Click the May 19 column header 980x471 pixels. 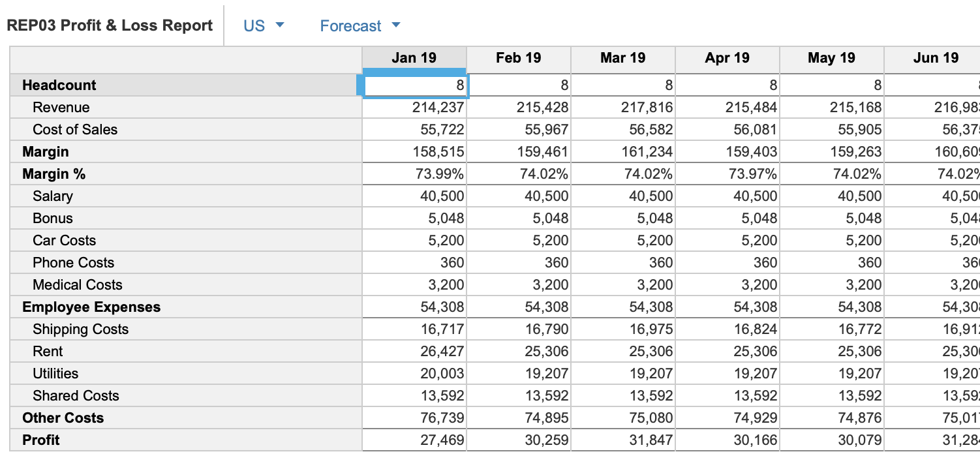point(832,58)
